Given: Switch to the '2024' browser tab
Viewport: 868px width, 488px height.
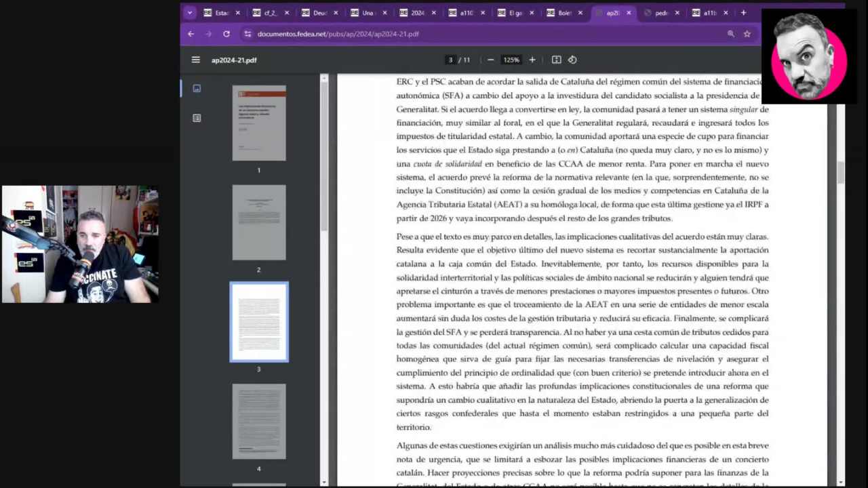Looking at the screenshot, I should [416, 13].
